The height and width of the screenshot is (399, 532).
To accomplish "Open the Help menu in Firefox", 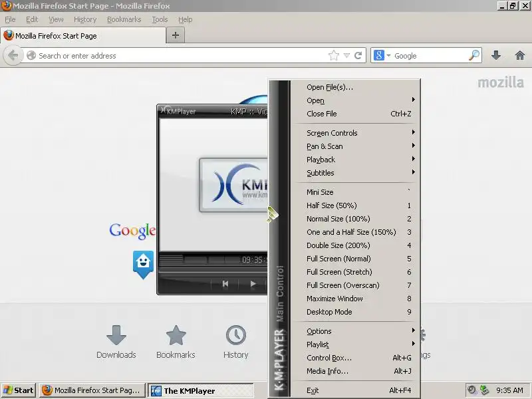I will coord(186,20).
